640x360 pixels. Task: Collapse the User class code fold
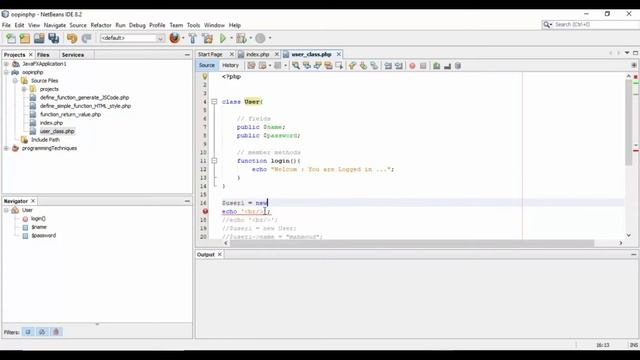[x=214, y=102]
